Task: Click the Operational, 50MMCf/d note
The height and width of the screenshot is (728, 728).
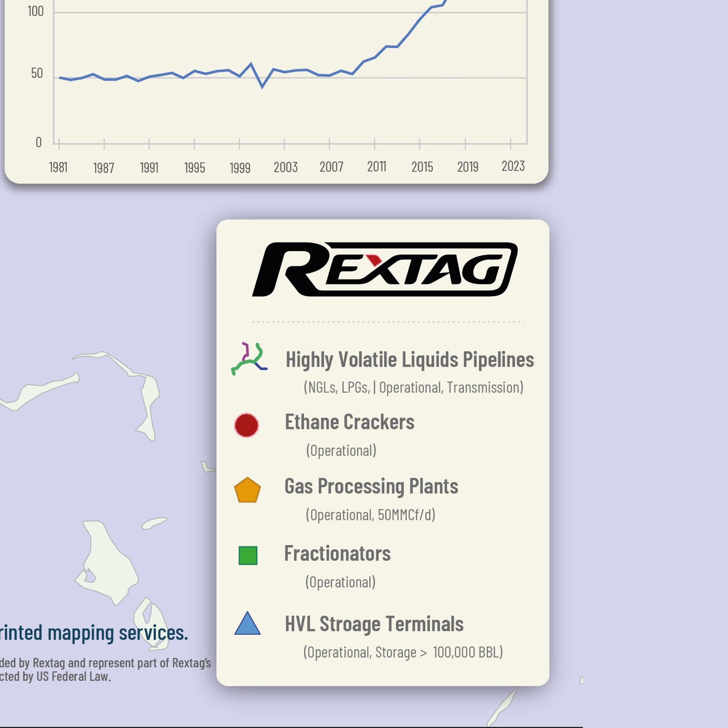Action: pyautogui.click(x=370, y=515)
